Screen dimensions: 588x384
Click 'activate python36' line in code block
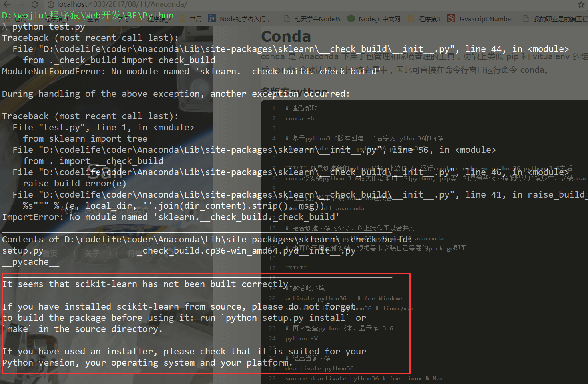pyautogui.click(x=315, y=298)
